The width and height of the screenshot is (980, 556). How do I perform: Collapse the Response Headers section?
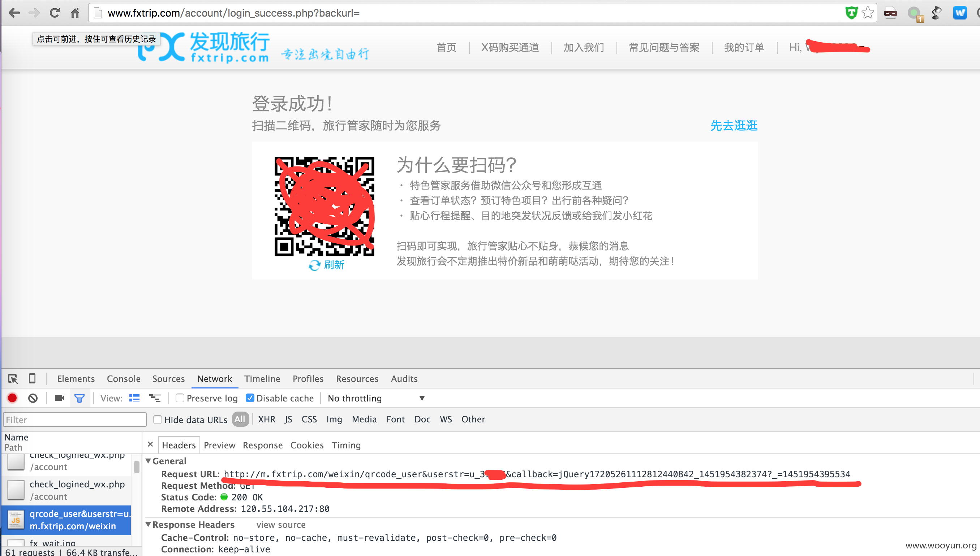pyautogui.click(x=148, y=525)
